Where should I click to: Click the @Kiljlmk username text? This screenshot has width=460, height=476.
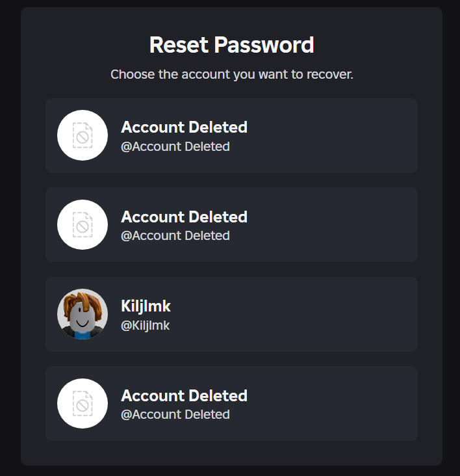tap(145, 325)
